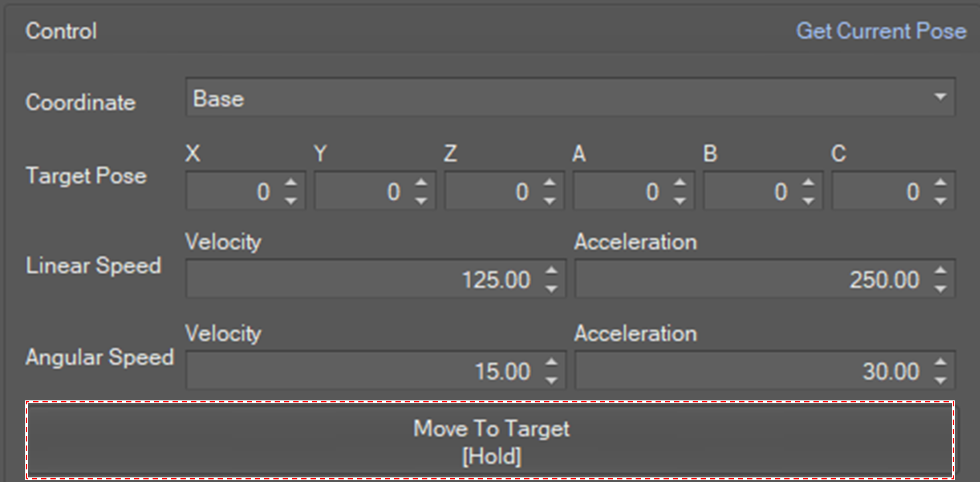Decrease the X target pose value
This screenshot has height=482, width=980.
(x=290, y=201)
